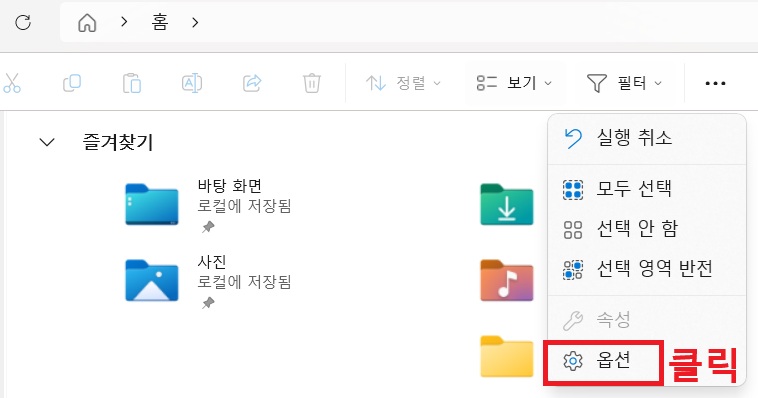The width and height of the screenshot is (758, 398).
Task: Click pin icon under 사진
Action: coord(208,303)
